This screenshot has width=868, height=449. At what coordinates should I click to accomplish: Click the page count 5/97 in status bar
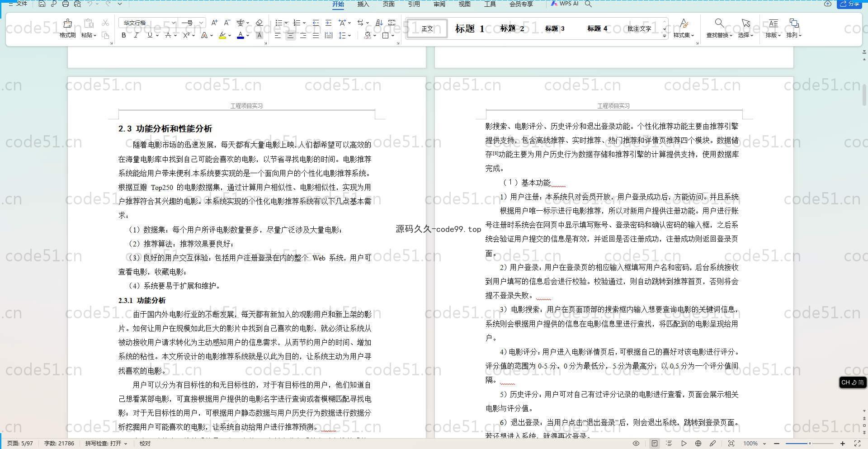[20, 444]
